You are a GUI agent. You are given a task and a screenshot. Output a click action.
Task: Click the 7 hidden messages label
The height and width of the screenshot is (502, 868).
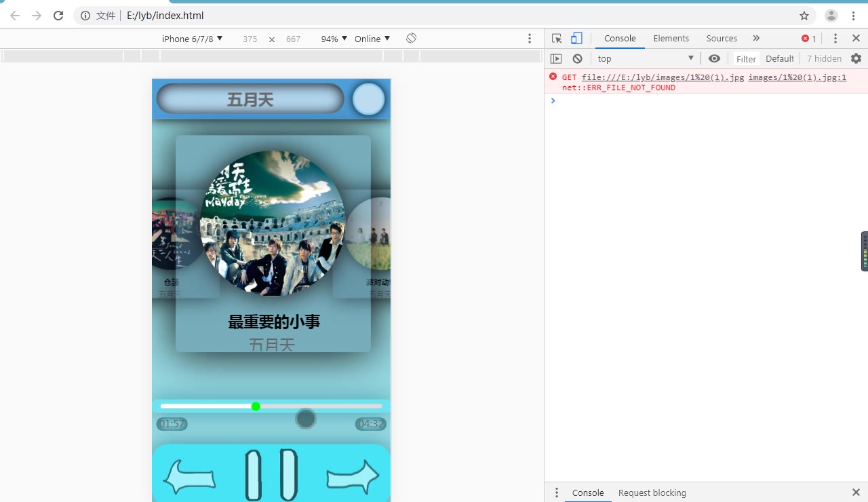coord(824,59)
